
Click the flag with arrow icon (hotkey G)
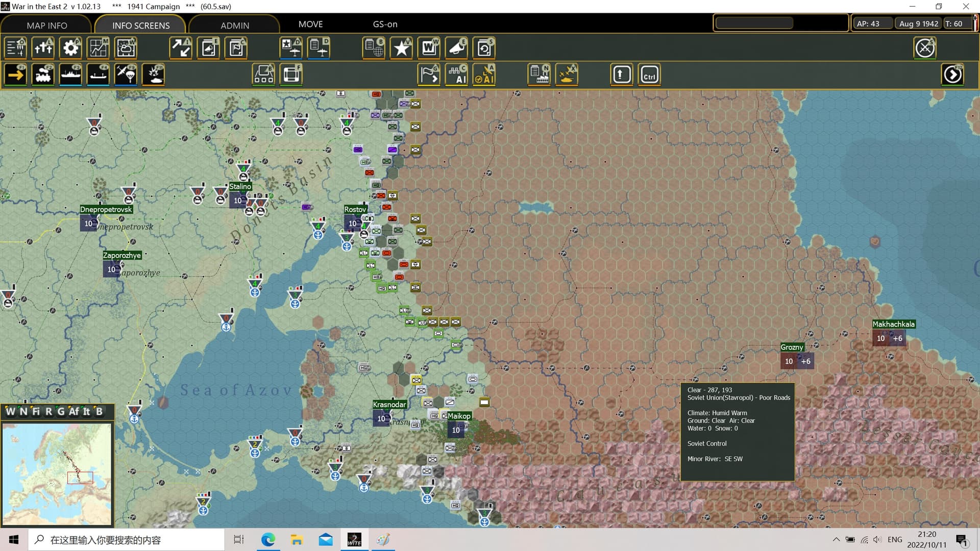(x=429, y=74)
